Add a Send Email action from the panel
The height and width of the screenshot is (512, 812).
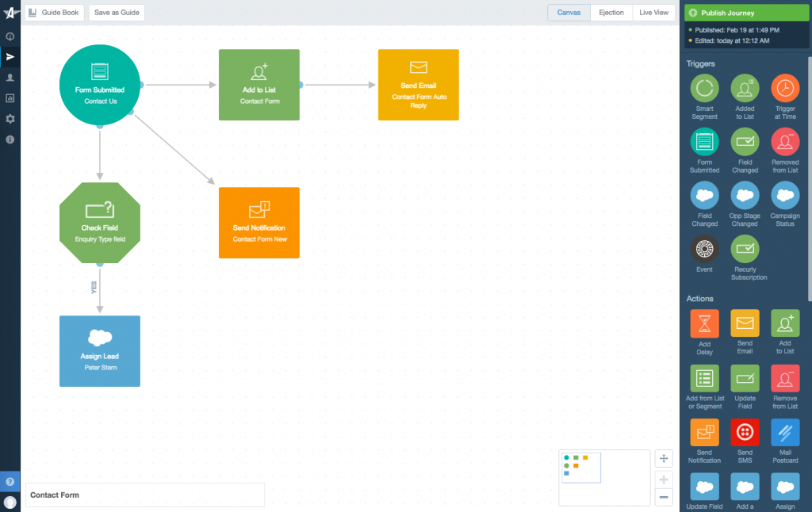tap(745, 325)
